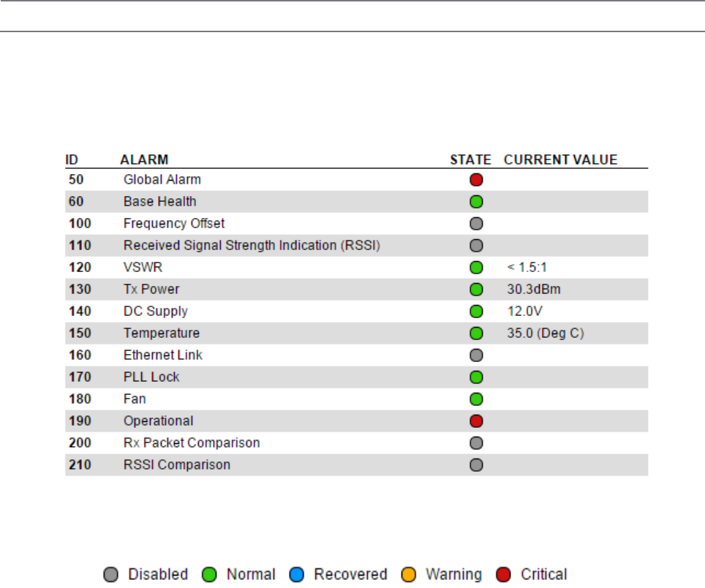705x588 pixels.
Task: Select the Temperature alarm name
Action: tap(162, 333)
